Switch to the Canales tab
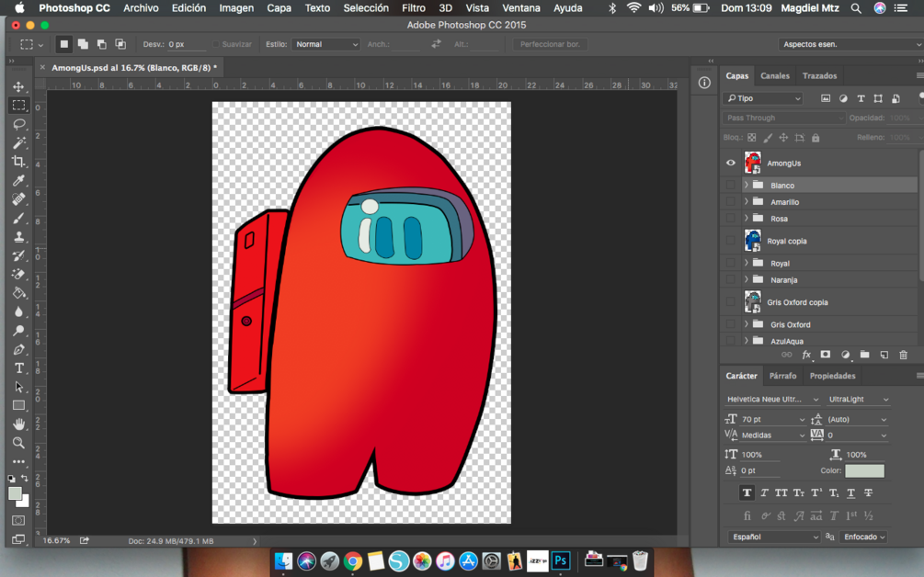Viewport: 924px width, 577px height. point(774,76)
